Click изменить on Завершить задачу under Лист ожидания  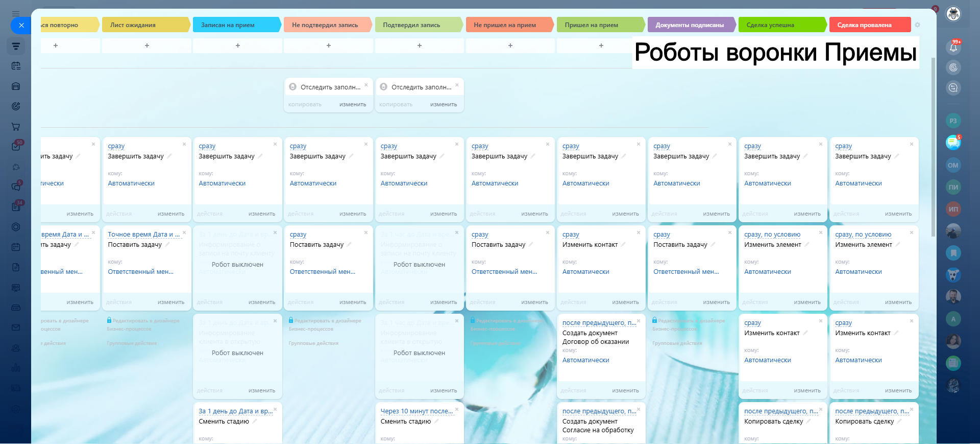(x=171, y=214)
